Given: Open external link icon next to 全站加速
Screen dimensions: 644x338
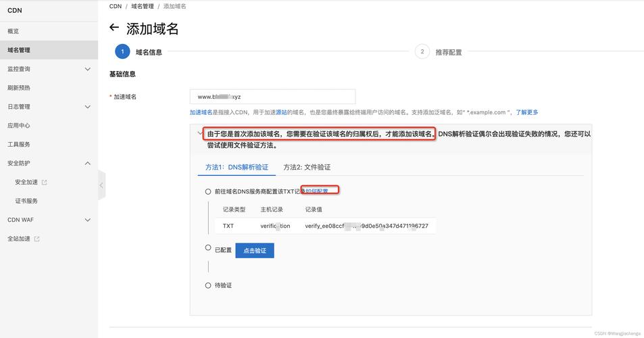Looking at the screenshot, I should (36, 239).
